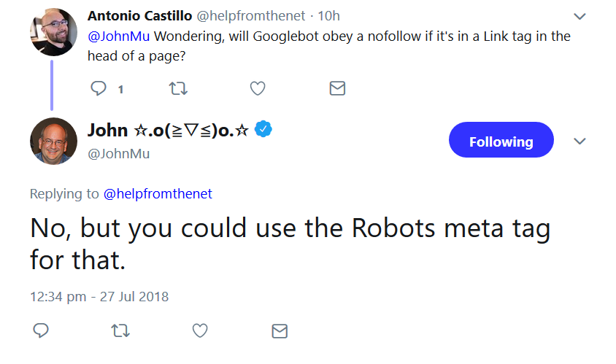Open more options chevron on Antonio's tweet
Screen dimensions: 616x364
point(580,16)
